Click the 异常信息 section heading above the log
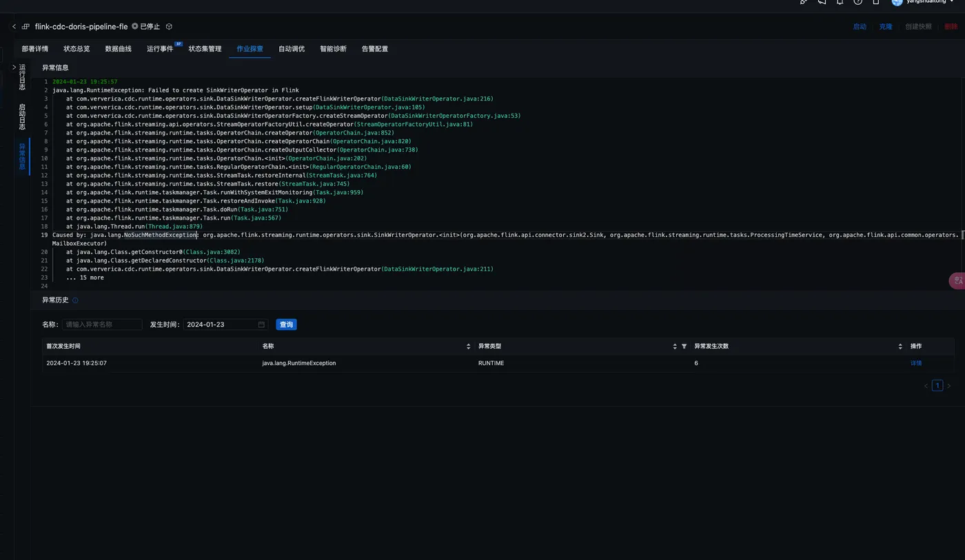The image size is (965, 560). (x=55, y=68)
